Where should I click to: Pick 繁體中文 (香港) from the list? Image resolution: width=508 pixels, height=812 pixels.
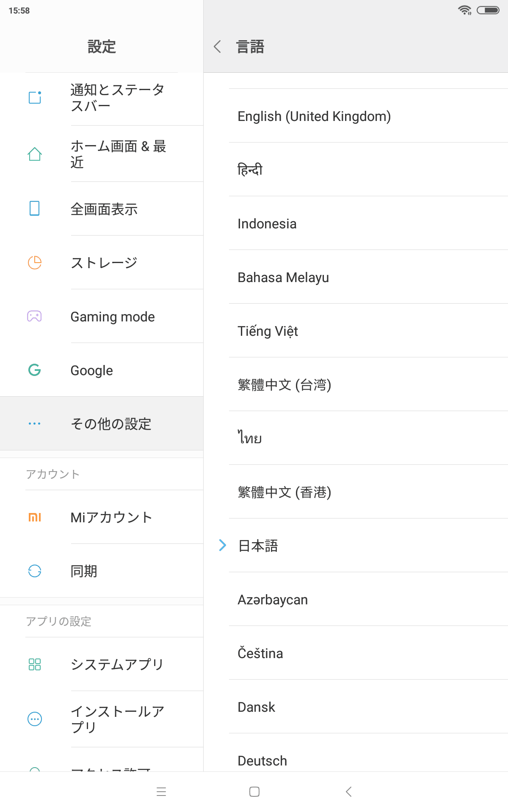[284, 492]
